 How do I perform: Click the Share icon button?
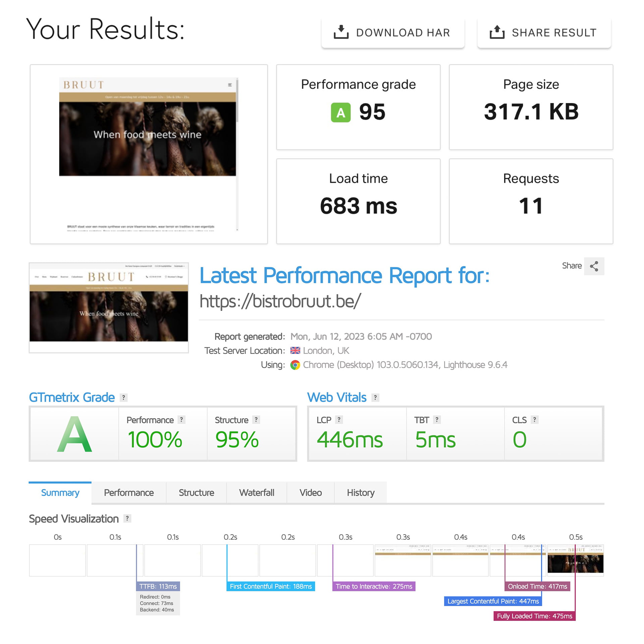[x=594, y=266]
